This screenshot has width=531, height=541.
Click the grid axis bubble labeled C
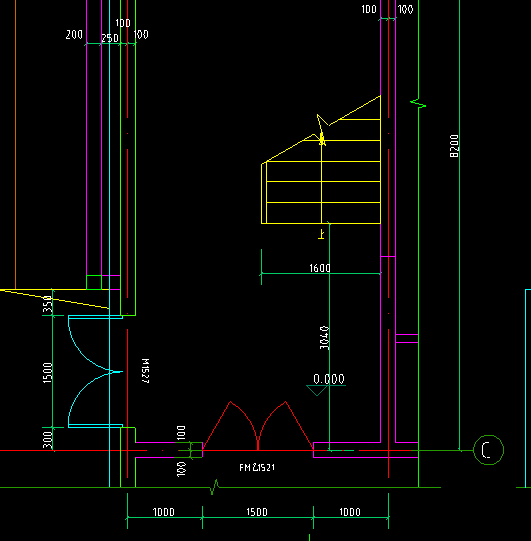pyautogui.click(x=488, y=450)
